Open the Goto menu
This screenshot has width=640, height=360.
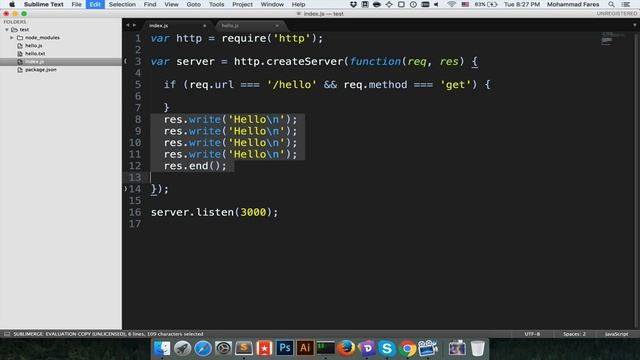point(193,4)
